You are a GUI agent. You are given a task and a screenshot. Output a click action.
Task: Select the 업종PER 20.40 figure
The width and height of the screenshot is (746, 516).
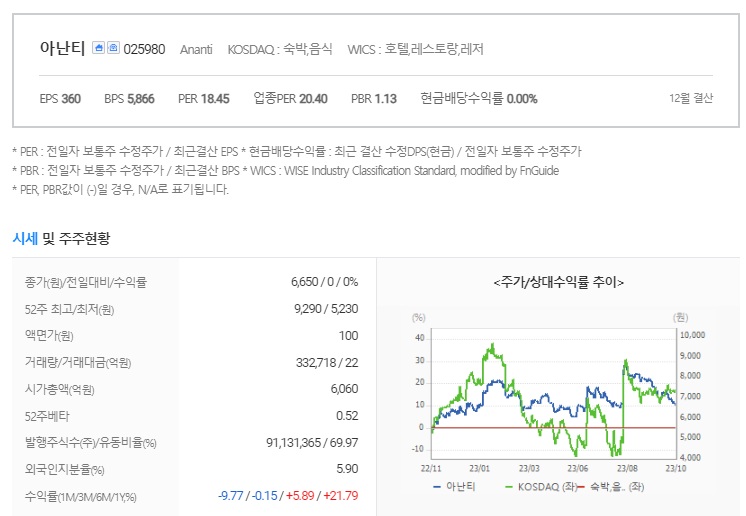290,99
